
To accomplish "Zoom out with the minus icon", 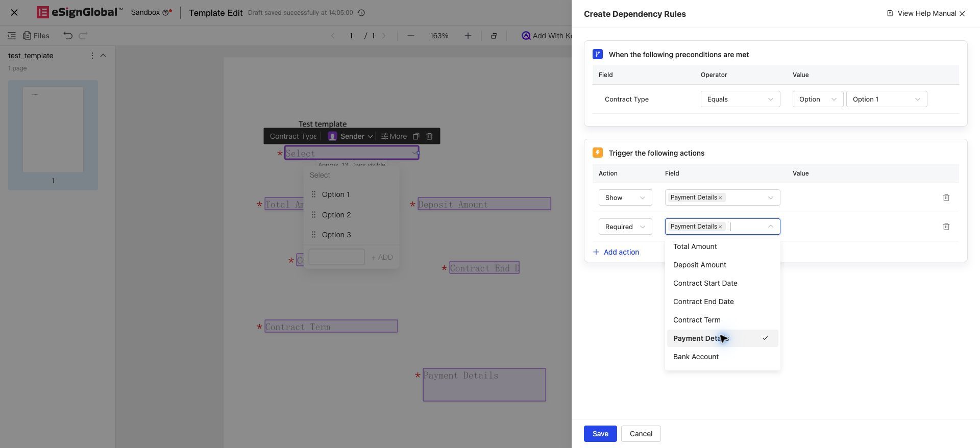I will point(410,36).
